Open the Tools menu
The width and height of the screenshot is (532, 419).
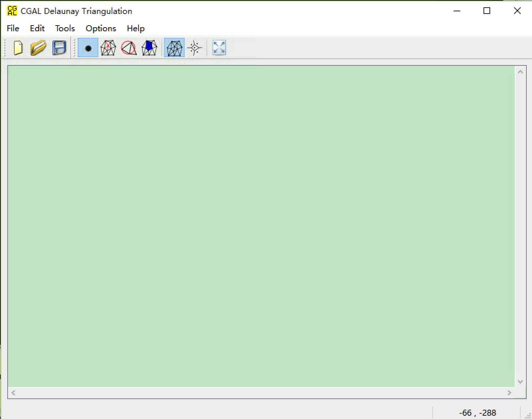coord(65,29)
